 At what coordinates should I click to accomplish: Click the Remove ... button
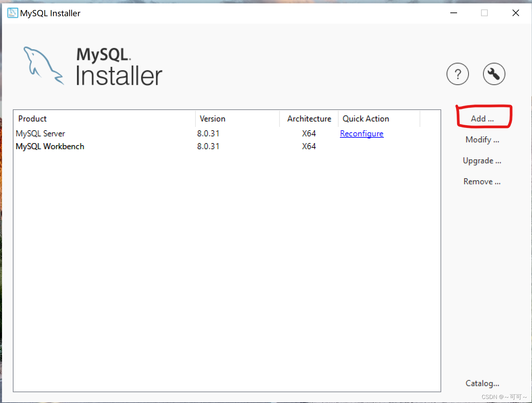[x=482, y=182]
